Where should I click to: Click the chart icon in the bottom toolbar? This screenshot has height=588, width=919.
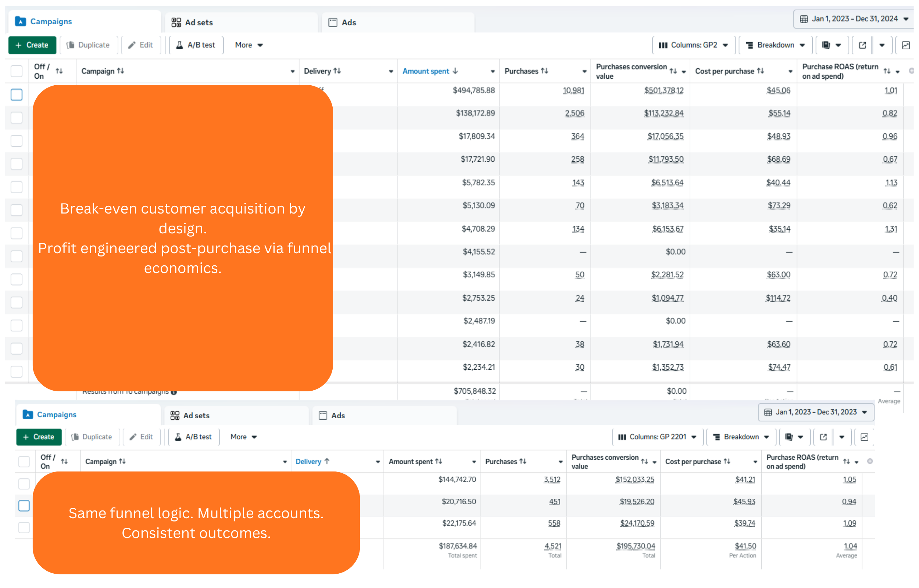(x=865, y=437)
